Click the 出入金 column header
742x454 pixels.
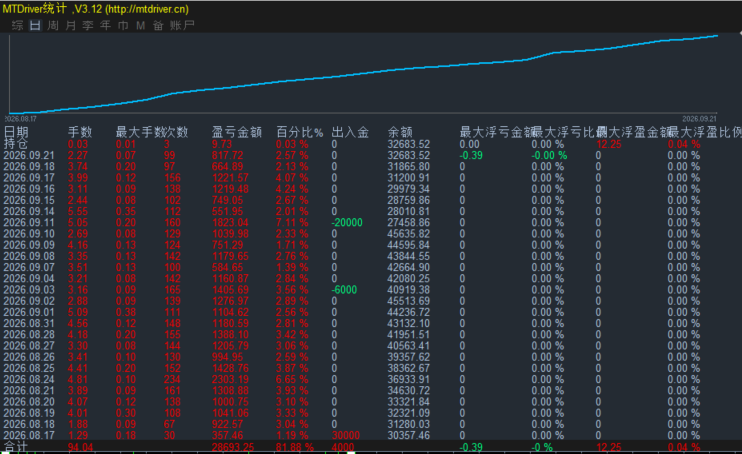point(350,132)
